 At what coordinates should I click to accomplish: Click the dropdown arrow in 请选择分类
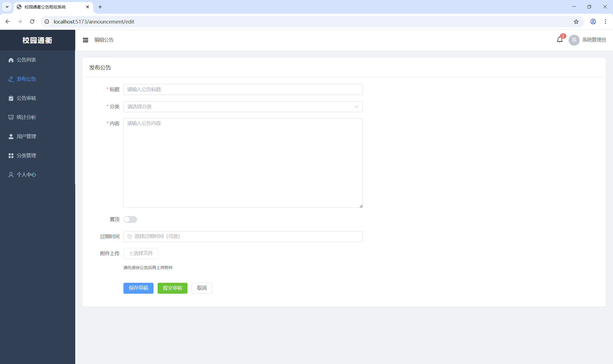pyautogui.click(x=356, y=107)
